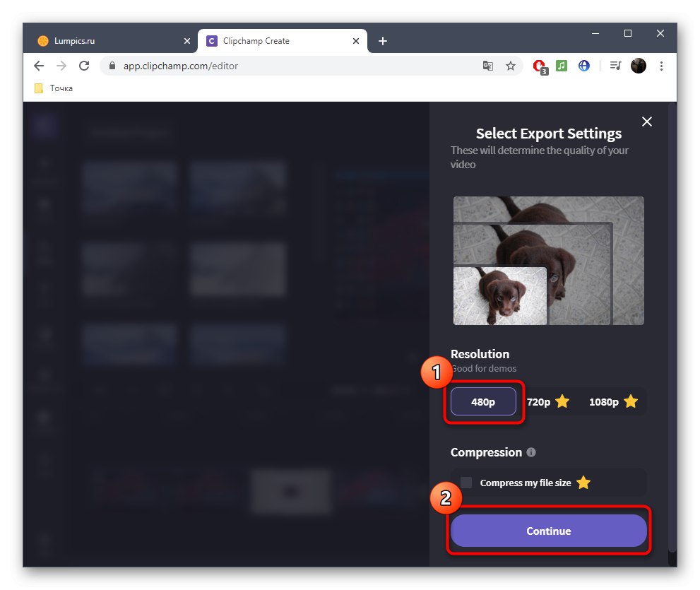This screenshot has width=700, height=590.
Task: Open the Chrome reading list icon
Action: click(615, 65)
